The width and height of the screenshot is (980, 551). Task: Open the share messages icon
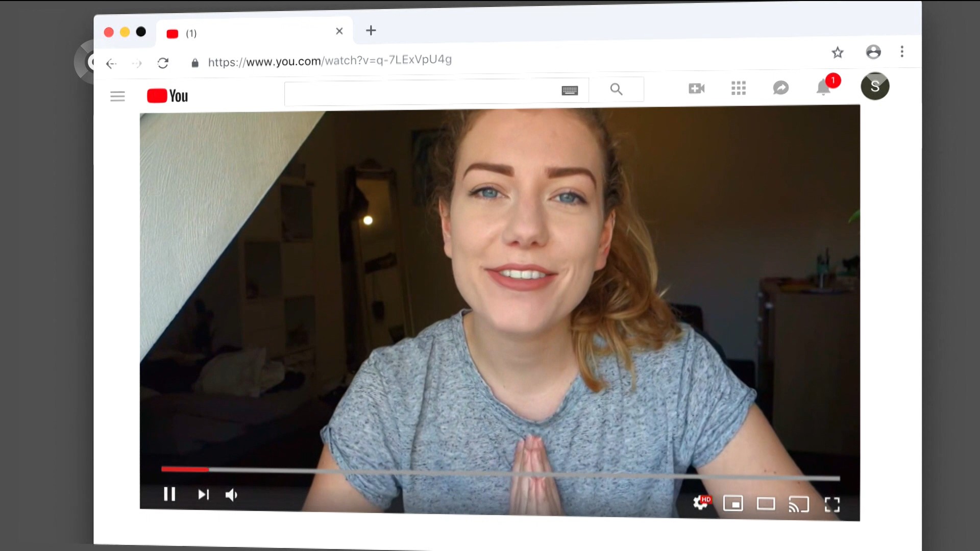pos(780,88)
